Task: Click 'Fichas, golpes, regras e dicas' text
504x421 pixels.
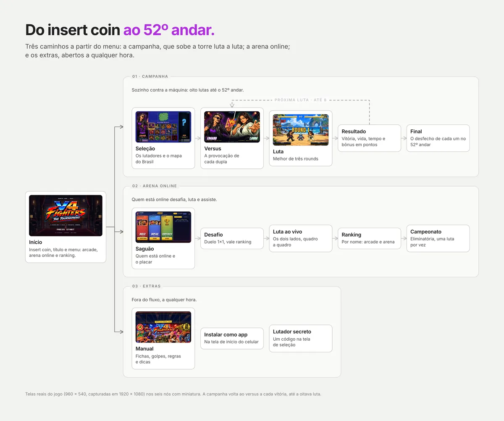Action: tap(158, 359)
